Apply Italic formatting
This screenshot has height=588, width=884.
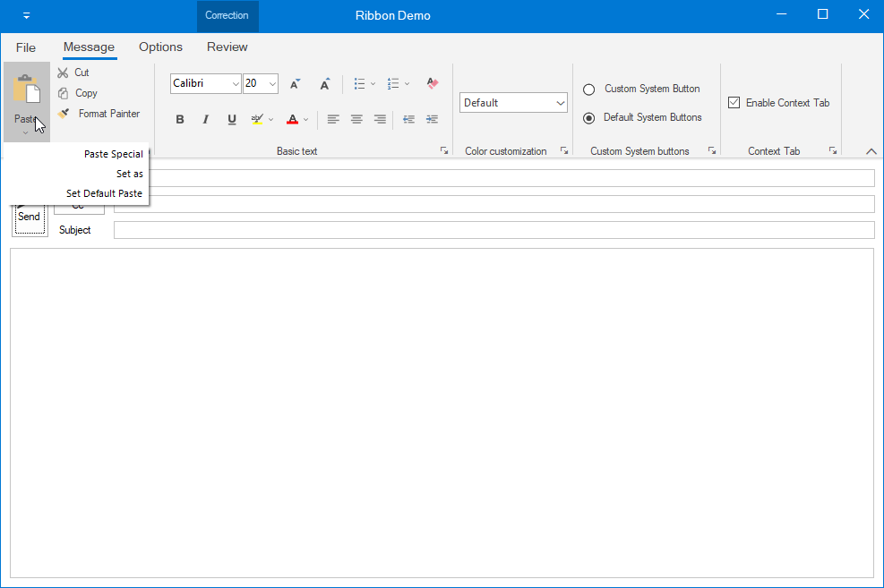click(x=205, y=119)
